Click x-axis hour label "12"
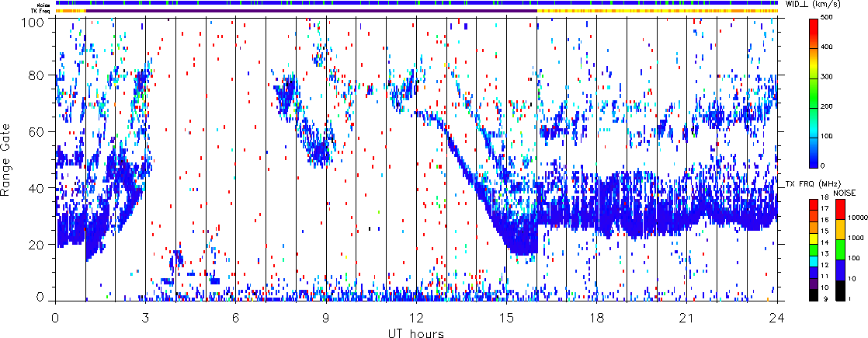Screen dimensions: 868x338 click(416, 318)
